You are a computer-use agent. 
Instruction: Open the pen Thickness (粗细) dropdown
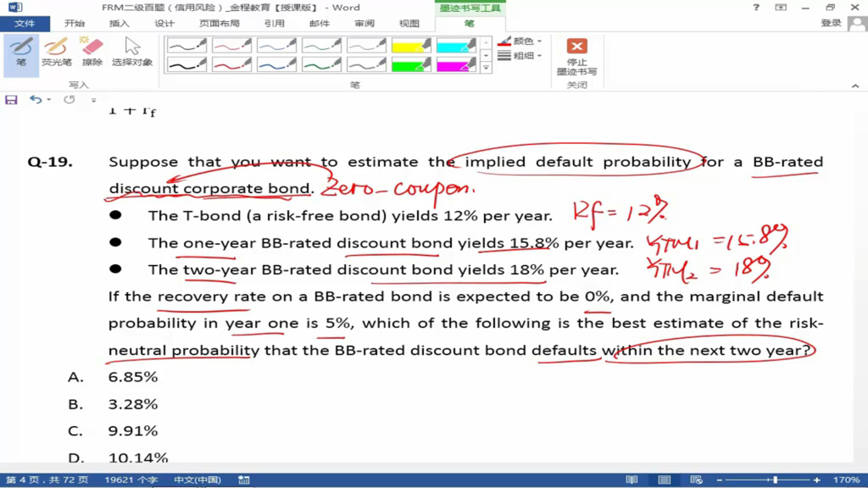(520, 56)
